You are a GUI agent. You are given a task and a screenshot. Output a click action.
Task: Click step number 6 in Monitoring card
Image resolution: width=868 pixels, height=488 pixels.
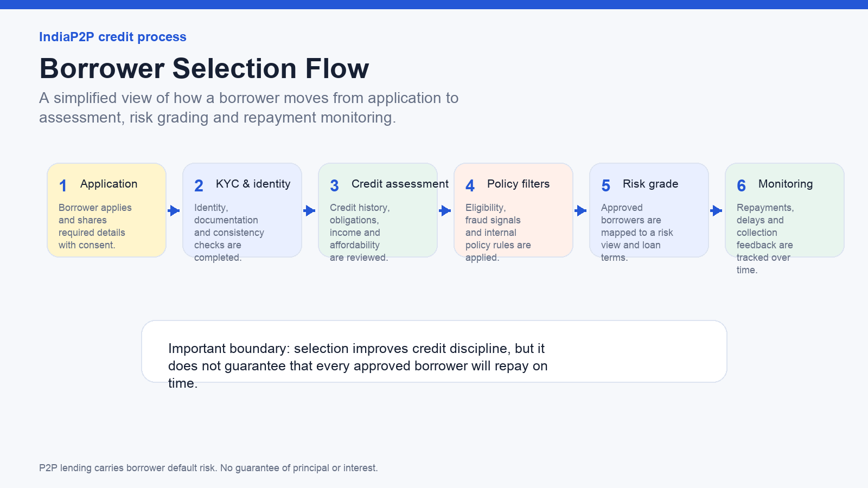(741, 186)
